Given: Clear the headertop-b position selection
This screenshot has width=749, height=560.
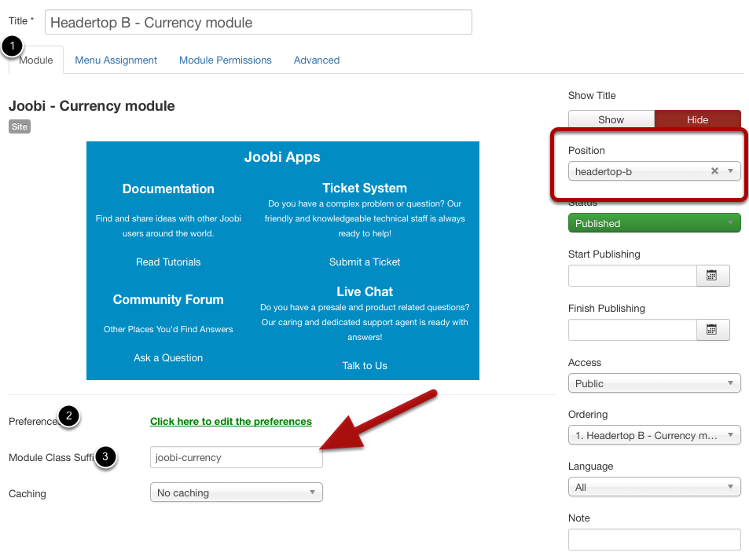Looking at the screenshot, I should tap(714, 171).
